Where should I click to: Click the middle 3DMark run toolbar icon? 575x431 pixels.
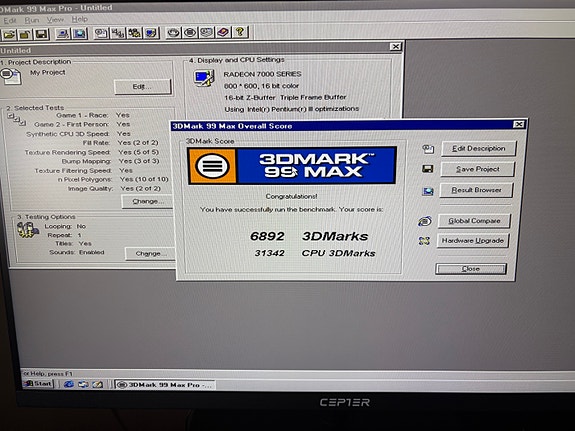coord(190,32)
